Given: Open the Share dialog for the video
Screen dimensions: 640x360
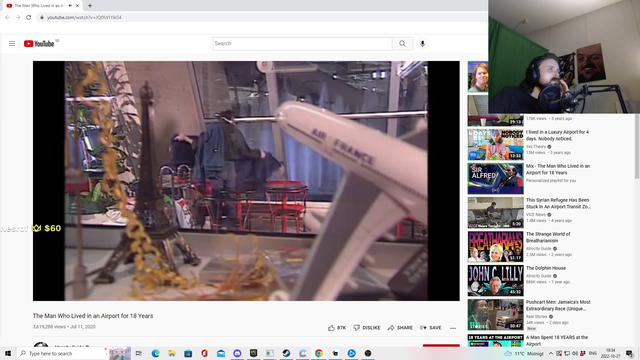Looking at the screenshot, I should [400, 328].
